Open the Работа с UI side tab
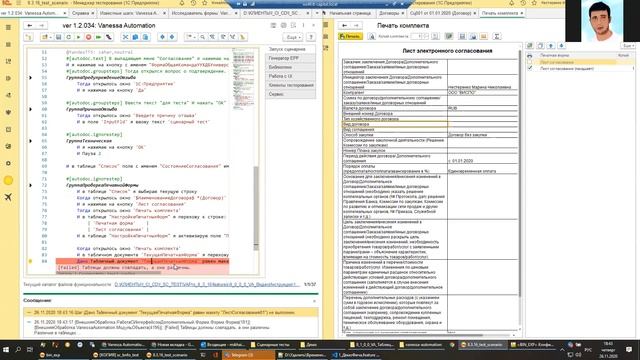640x360 pixels. click(x=291, y=76)
